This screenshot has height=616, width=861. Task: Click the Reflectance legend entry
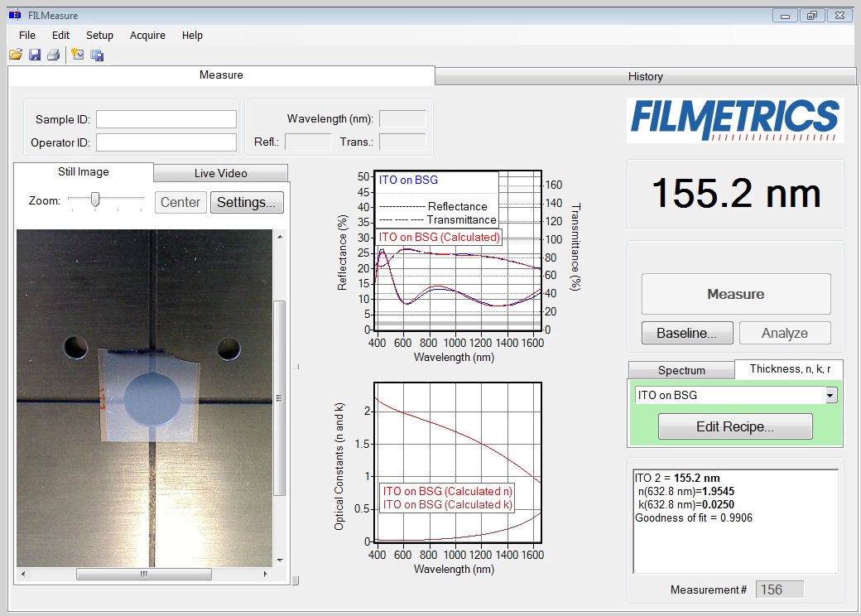(x=433, y=206)
